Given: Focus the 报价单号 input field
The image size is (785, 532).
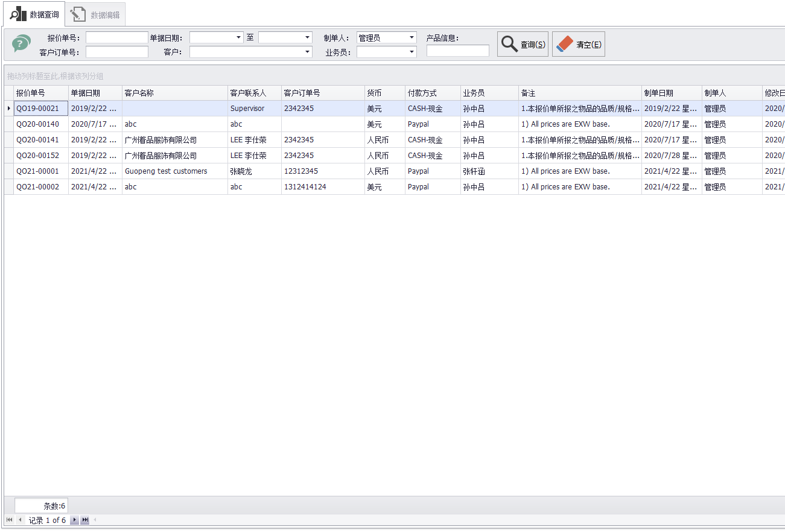Looking at the screenshot, I should (x=117, y=37).
